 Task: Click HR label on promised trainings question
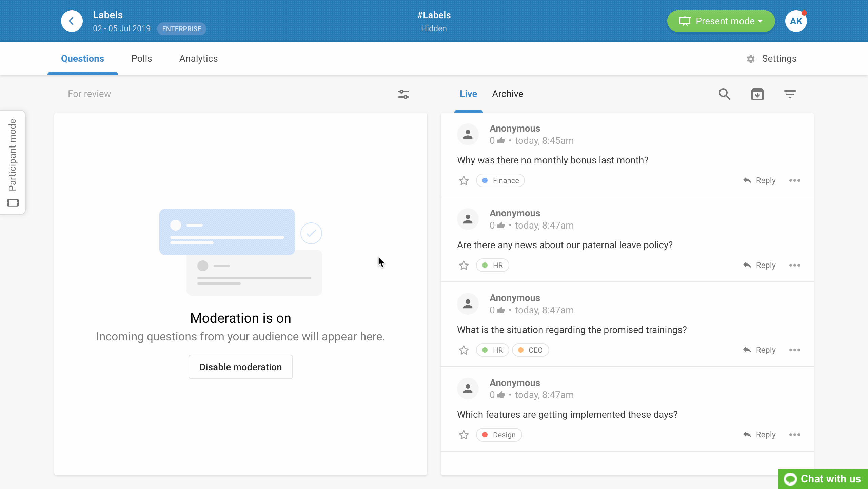(x=492, y=350)
